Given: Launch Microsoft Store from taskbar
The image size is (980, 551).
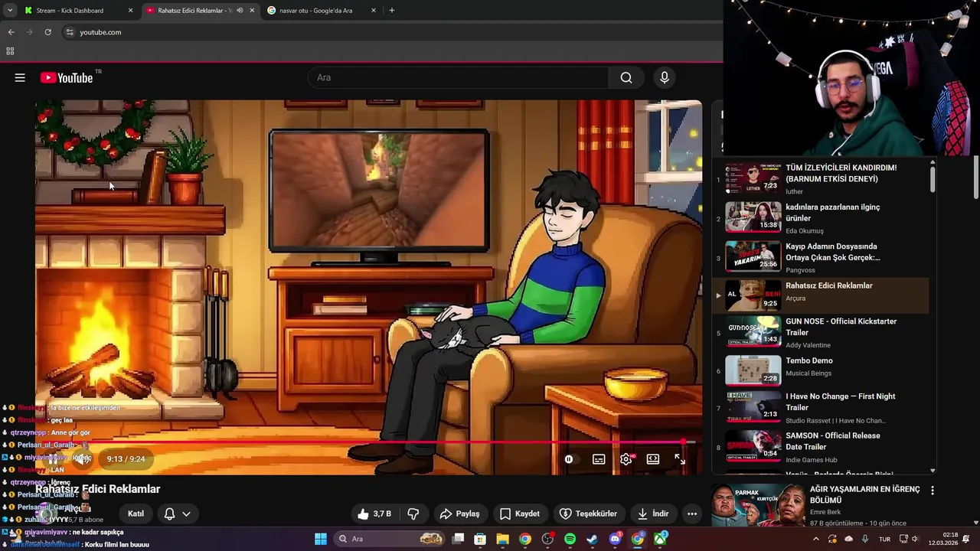Looking at the screenshot, I should (x=480, y=539).
